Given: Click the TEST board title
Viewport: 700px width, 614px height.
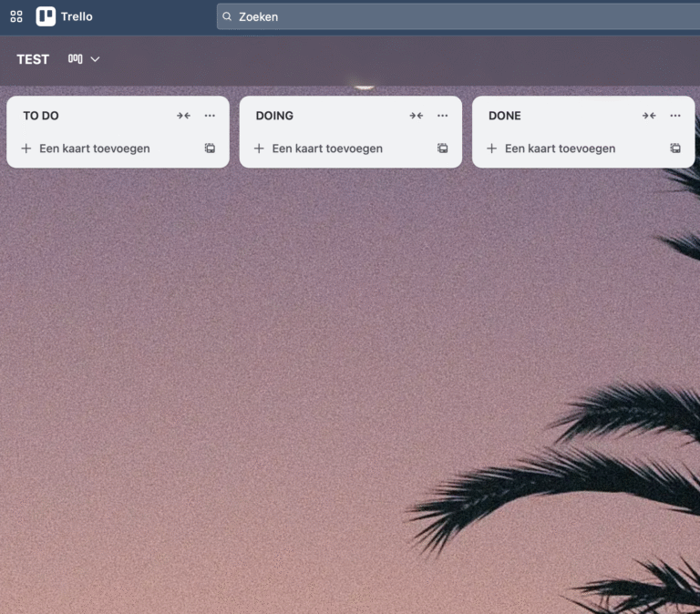Looking at the screenshot, I should pyautogui.click(x=33, y=59).
